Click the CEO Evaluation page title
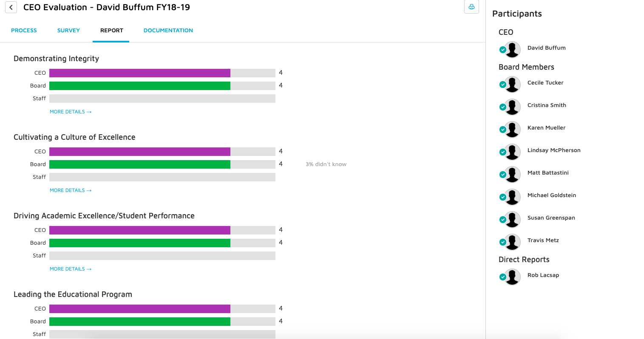Screen dimensions: 644x339 (x=107, y=7)
